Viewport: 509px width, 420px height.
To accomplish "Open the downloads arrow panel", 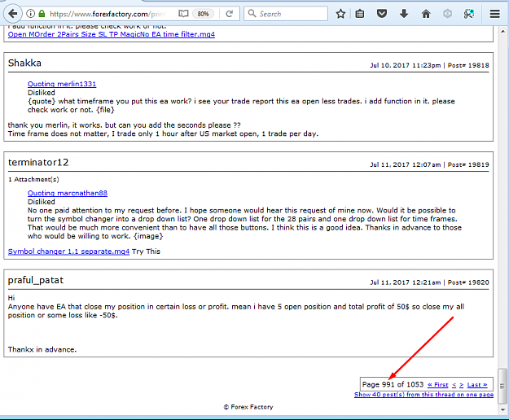I will 404,14.
